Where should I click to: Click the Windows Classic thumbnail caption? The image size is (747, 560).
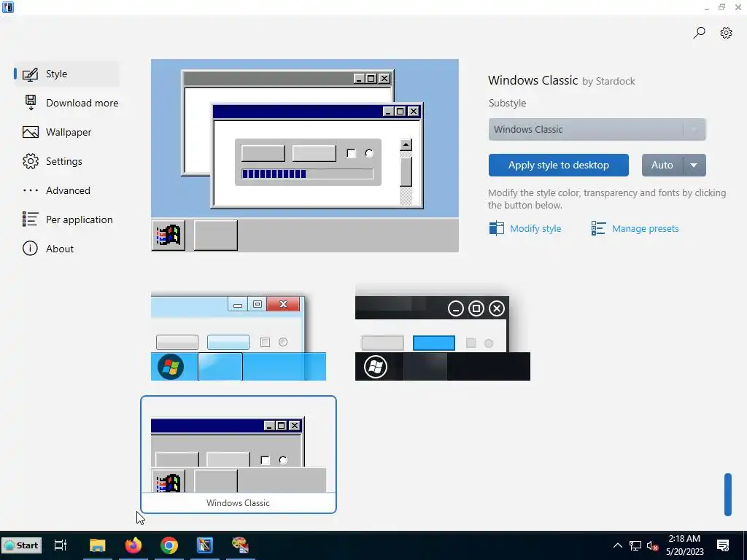tap(238, 503)
